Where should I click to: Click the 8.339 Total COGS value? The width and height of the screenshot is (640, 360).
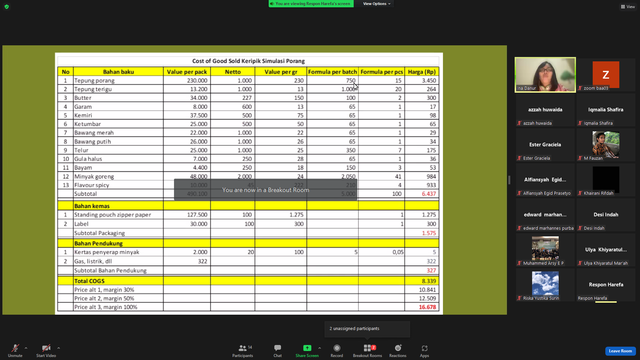[x=429, y=281]
